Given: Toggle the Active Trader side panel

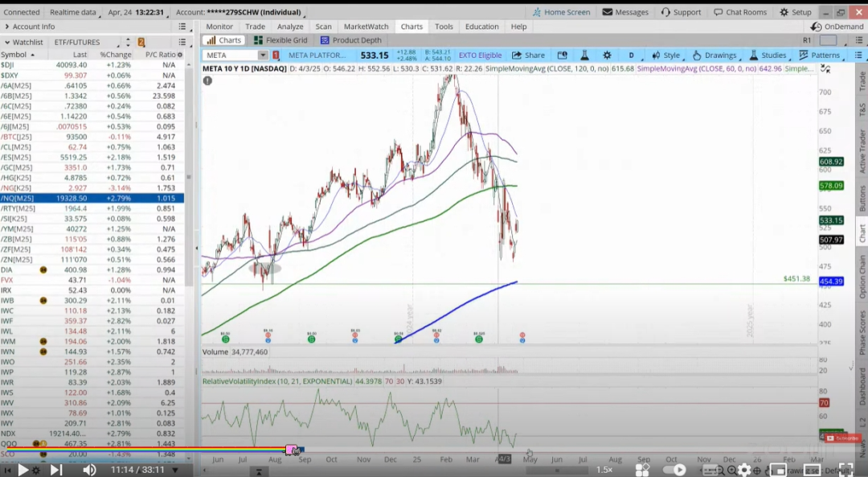Looking at the screenshot, I should (x=862, y=151).
